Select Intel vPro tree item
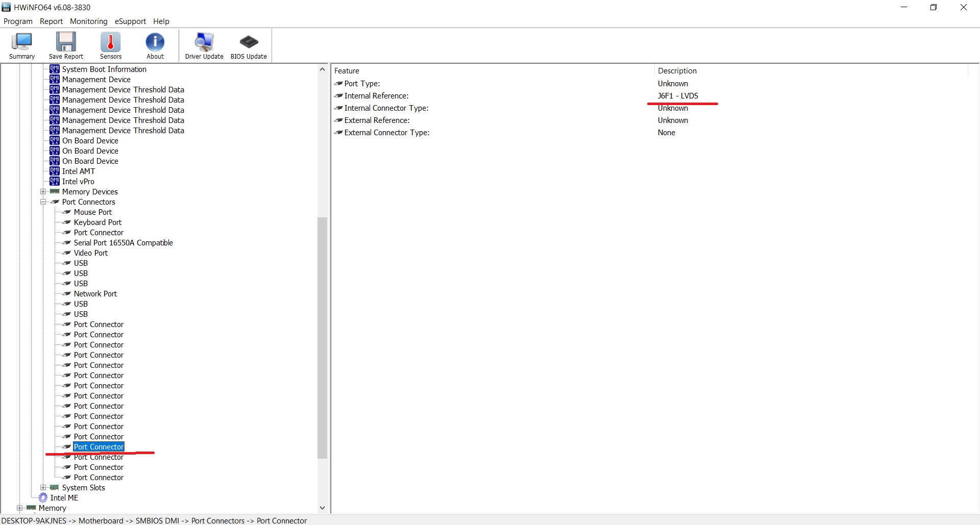This screenshot has width=980, height=525. coord(78,182)
